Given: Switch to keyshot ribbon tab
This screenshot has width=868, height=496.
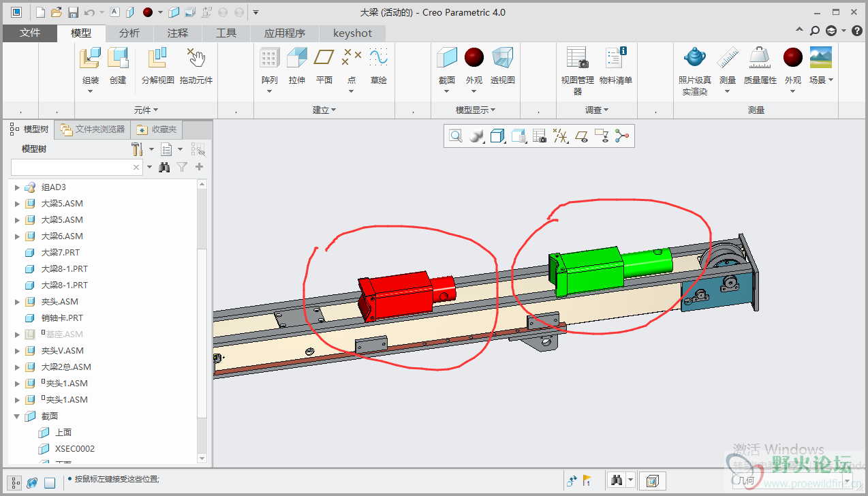Looking at the screenshot, I should pyautogui.click(x=352, y=33).
